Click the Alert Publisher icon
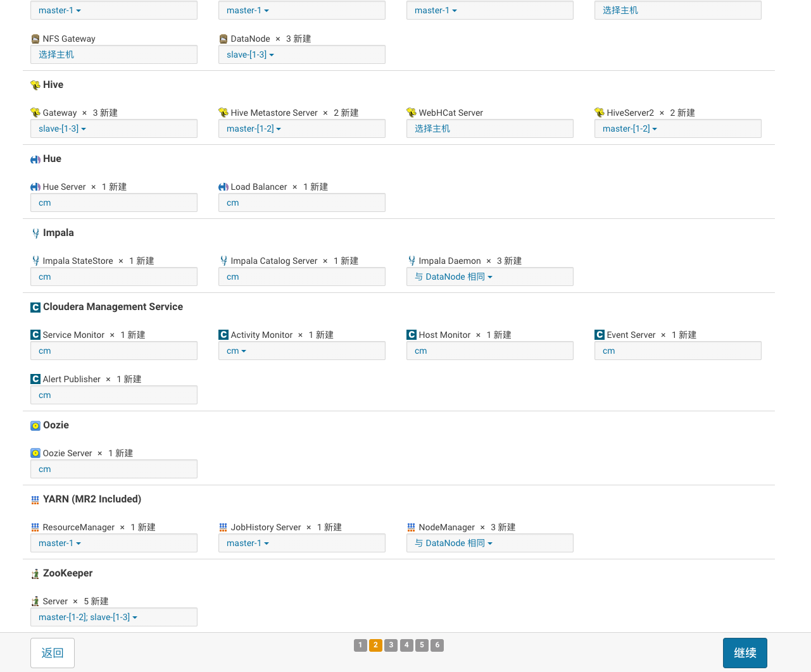Image resolution: width=811 pixels, height=672 pixels. point(35,379)
